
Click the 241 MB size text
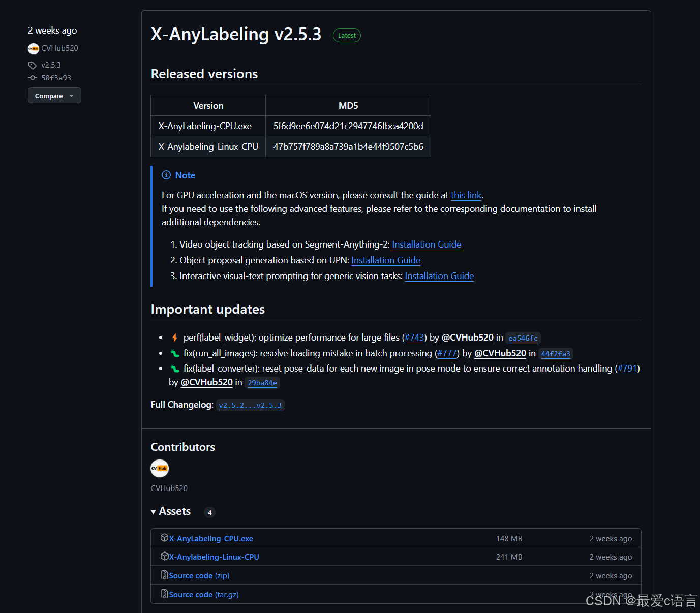pyautogui.click(x=509, y=557)
